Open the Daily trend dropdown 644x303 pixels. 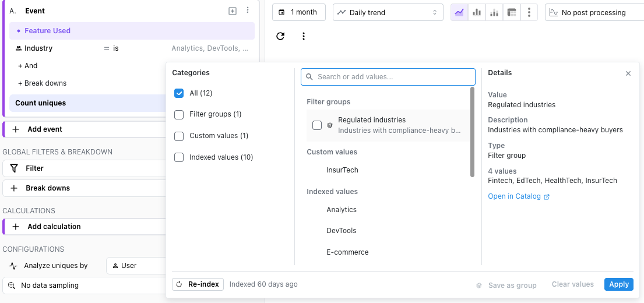pos(388,12)
